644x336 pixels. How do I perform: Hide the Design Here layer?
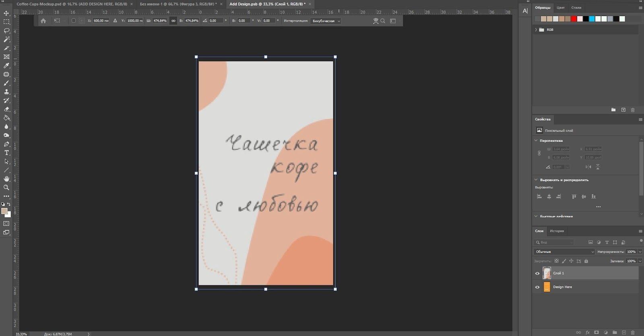coord(537,287)
